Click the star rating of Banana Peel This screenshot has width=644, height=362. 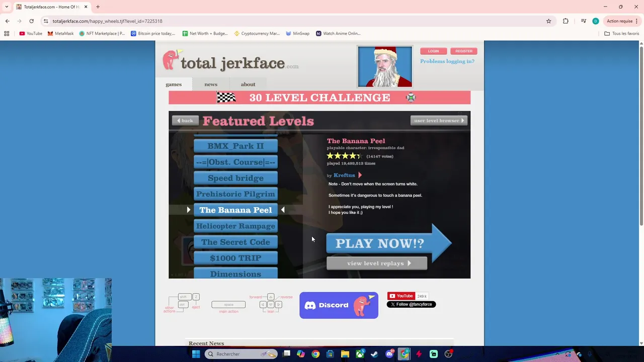point(345,156)
